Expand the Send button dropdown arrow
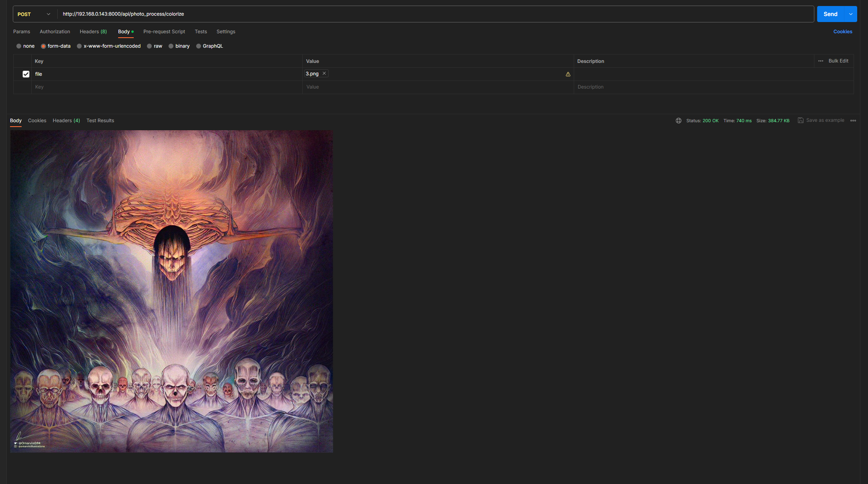This screenshot has height=484, width=868. 850,14
